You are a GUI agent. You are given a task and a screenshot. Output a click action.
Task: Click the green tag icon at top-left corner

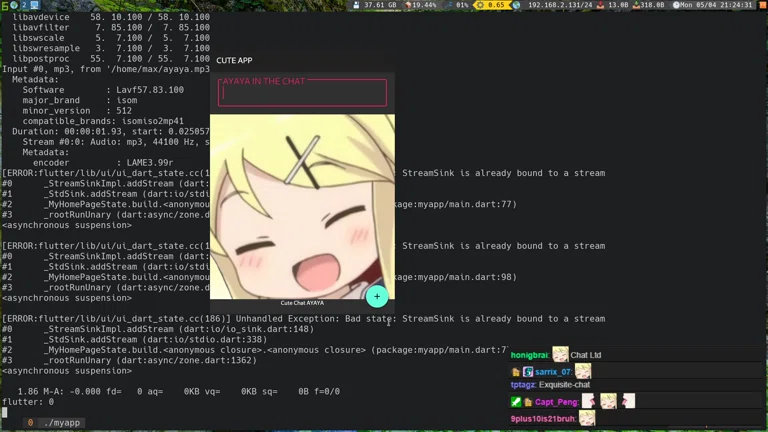click(4, 5)
